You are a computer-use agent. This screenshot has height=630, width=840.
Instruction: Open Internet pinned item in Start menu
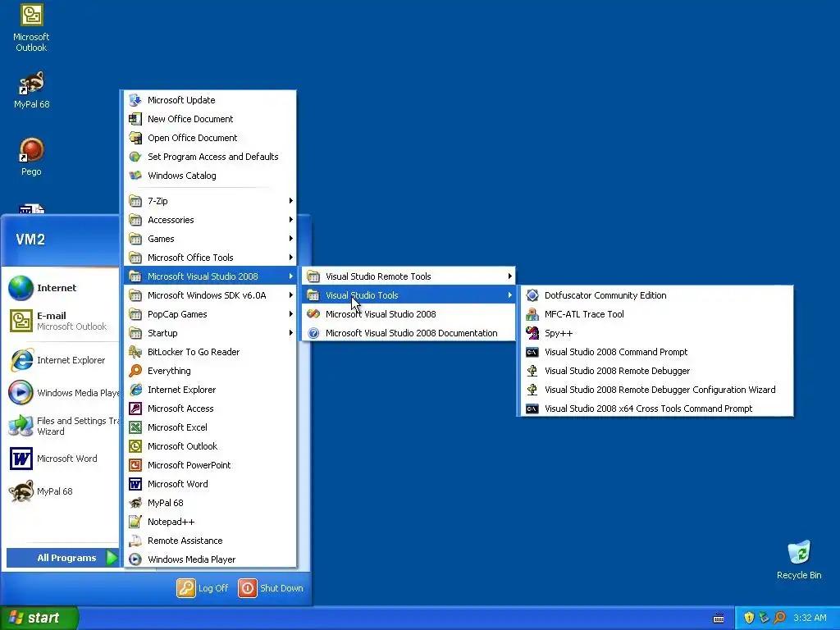tap(61, 288)
